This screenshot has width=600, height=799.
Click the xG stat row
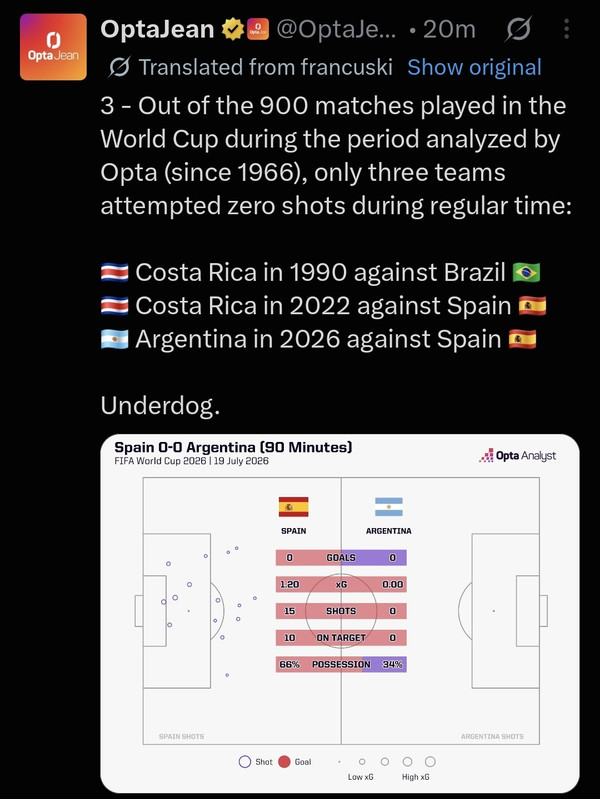coord(341,584)
